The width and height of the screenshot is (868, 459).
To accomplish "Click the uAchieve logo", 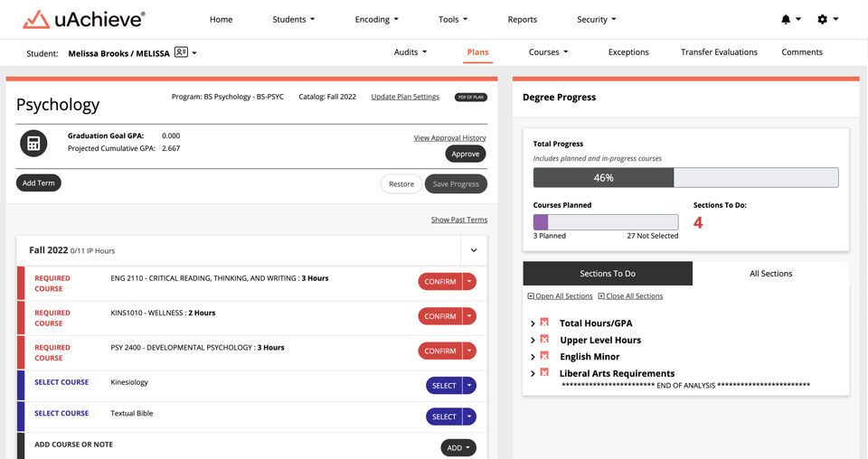I will click(83, 19).
